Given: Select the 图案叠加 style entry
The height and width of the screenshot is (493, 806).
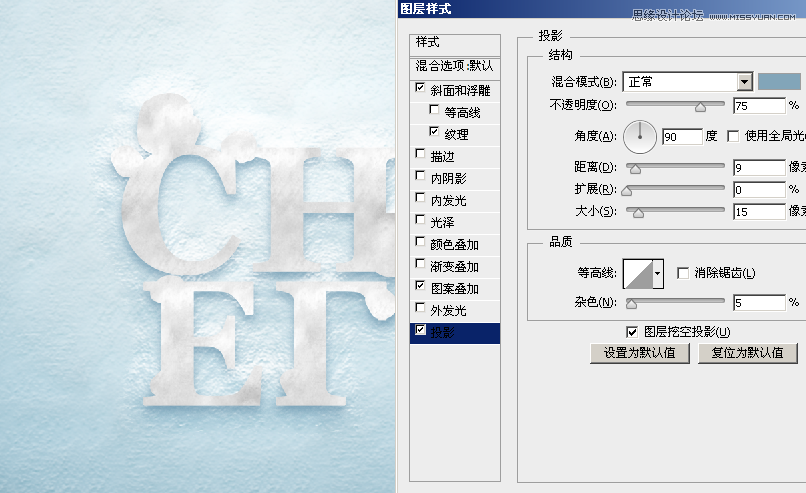Looking at the screenshot, I should 454,288.
